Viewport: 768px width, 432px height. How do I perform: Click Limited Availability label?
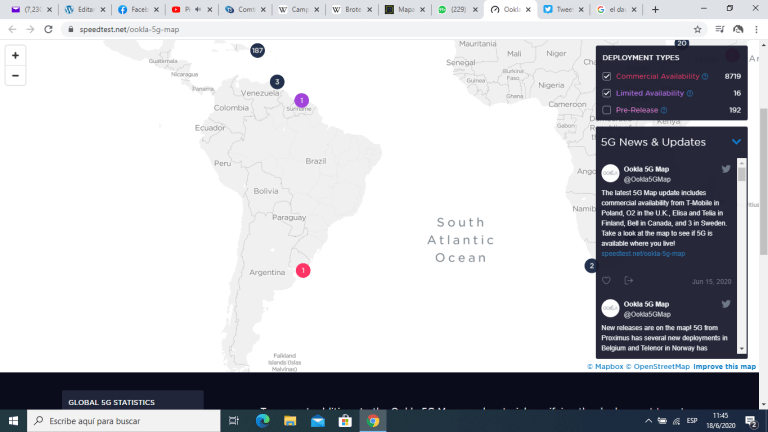point(649,93)
